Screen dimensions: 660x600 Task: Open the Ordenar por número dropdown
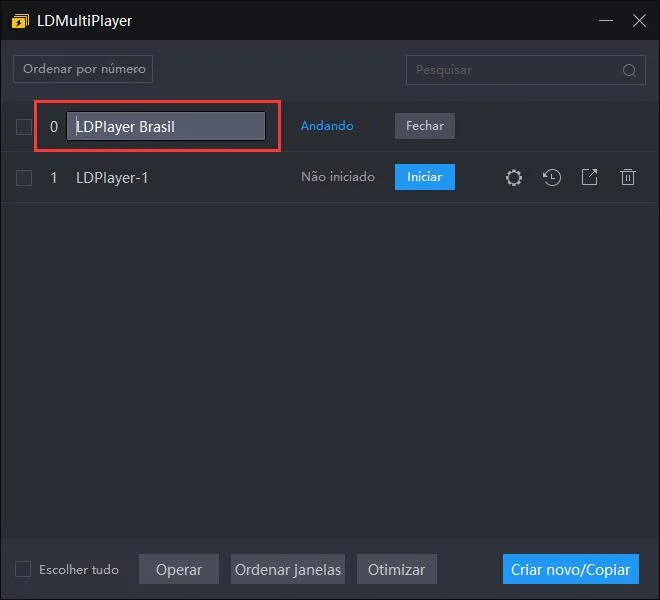coord(83,69)
